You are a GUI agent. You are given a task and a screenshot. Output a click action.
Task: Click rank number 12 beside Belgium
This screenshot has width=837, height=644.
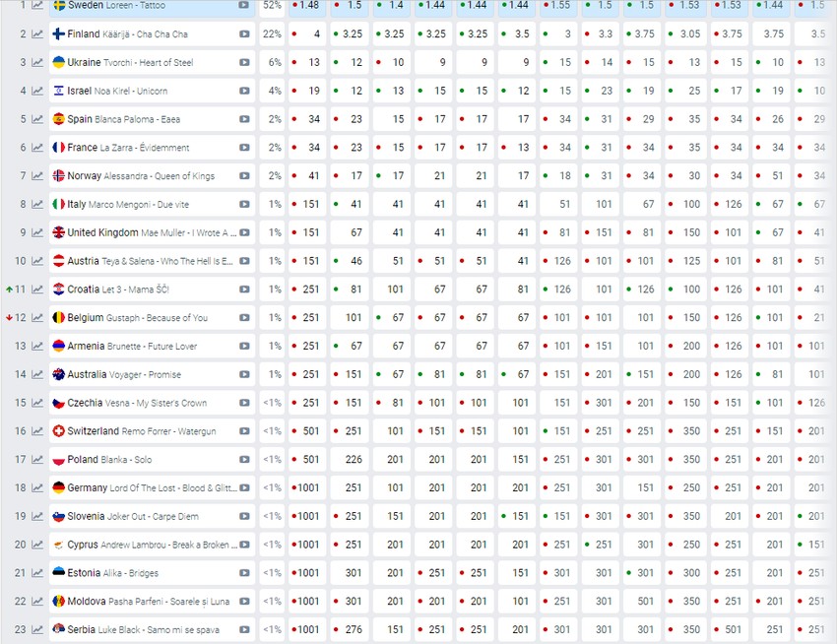point(20,318)
